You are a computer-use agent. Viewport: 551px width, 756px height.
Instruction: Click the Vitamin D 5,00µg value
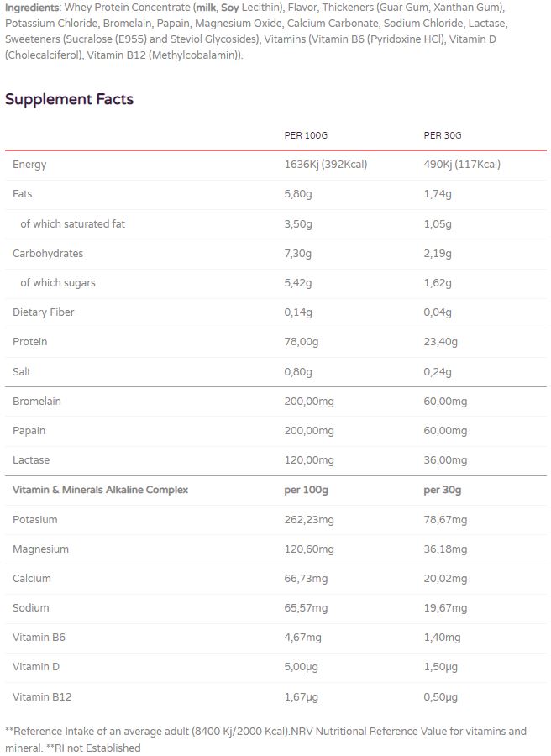pyautogui.click(x=301, y=667)
